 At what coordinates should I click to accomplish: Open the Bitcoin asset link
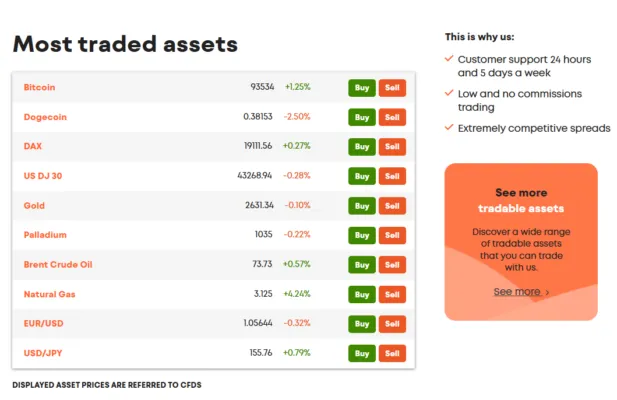coord(40,87)
